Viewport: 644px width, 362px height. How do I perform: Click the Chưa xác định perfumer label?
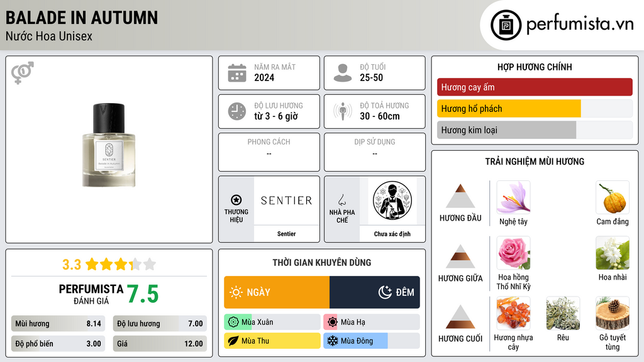click(x=392, y=234)
